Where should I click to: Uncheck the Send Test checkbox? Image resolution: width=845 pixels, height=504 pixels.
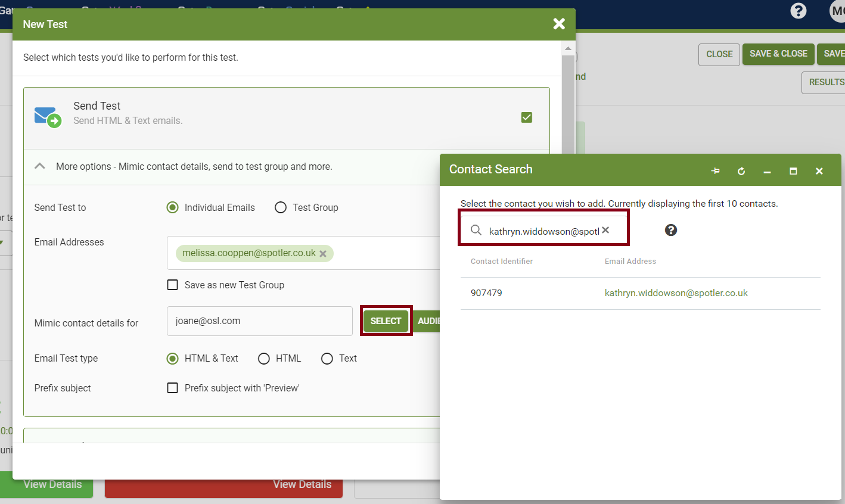click(x=527, y=117)
